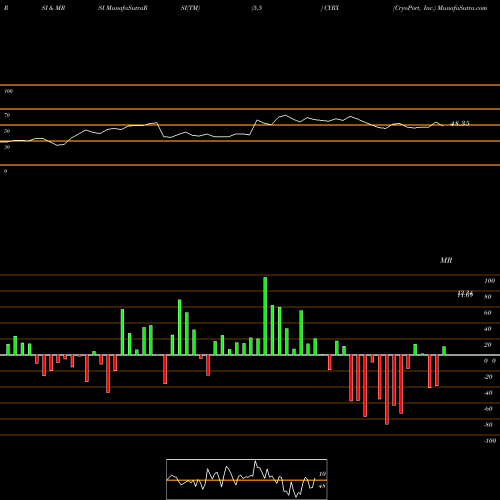Click the RSI axis label 30
The image size is (500, 500).
(7, 147)
